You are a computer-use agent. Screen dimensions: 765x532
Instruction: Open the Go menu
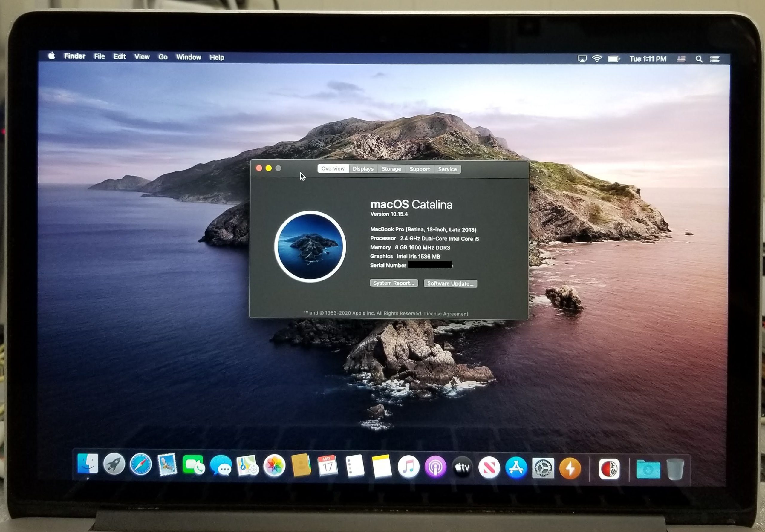(x=163, y=57)
